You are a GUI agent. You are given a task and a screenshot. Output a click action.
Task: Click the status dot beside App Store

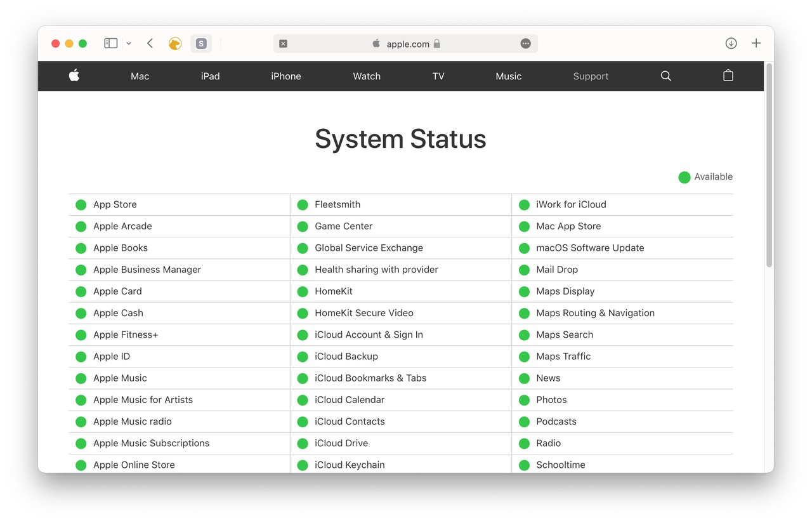point(81,204)
